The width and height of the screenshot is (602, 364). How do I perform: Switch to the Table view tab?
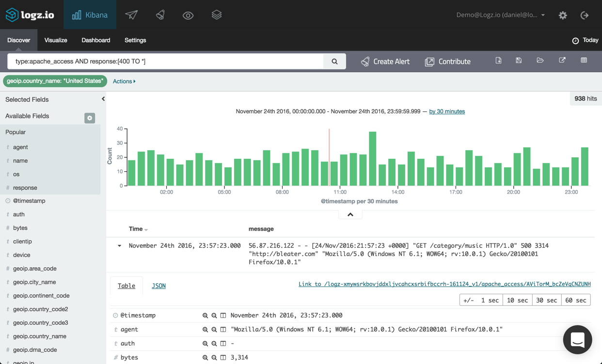(127, 286)
